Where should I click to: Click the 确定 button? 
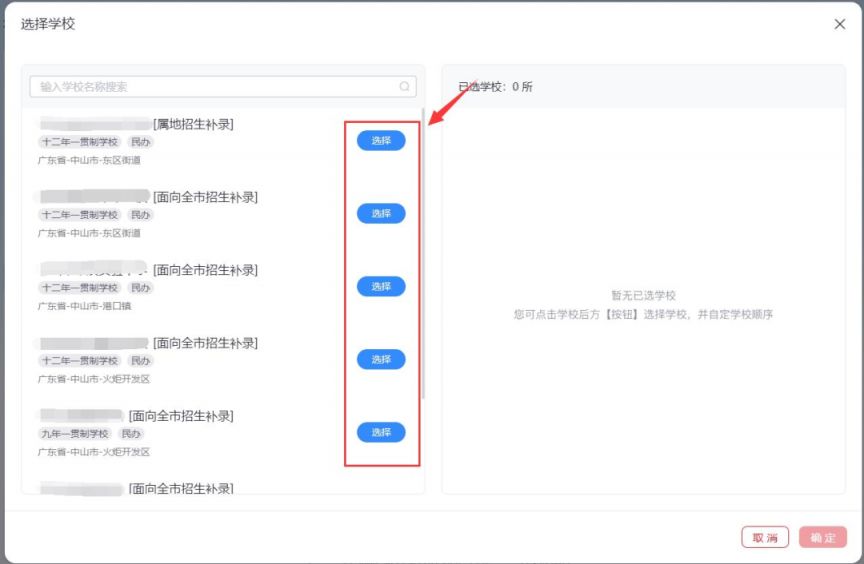[823, 538]
